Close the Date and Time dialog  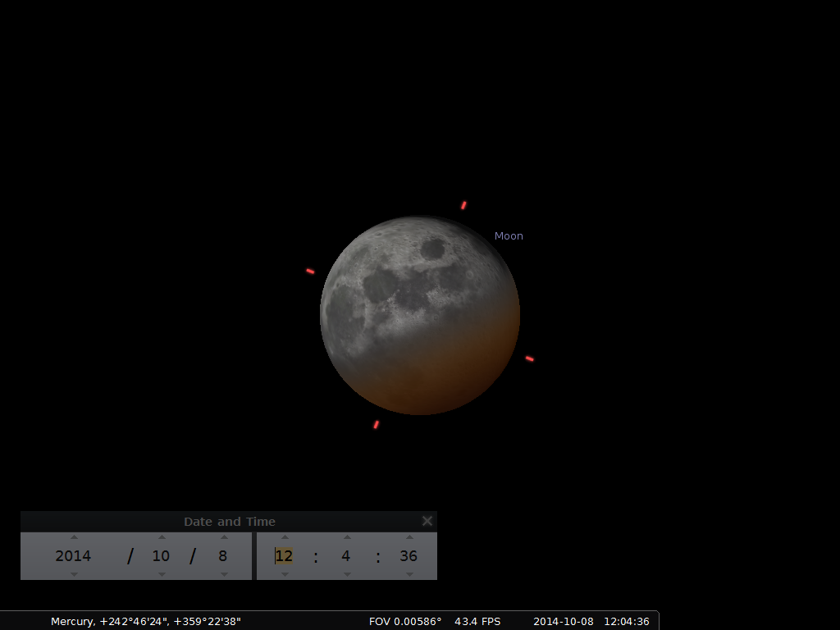427,521
